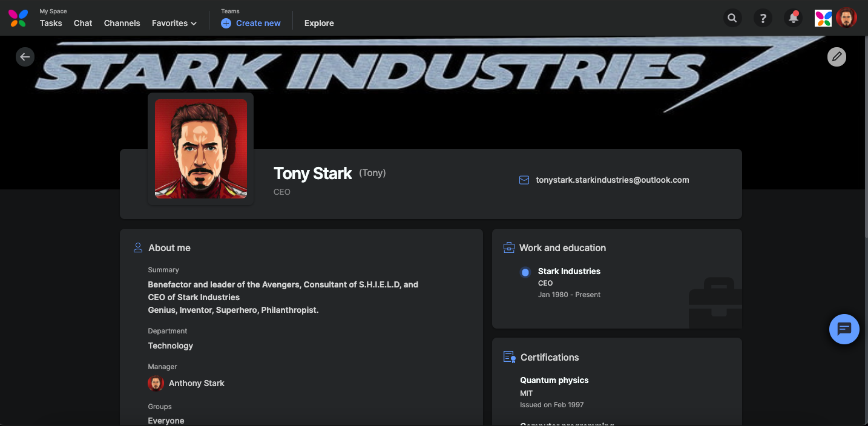
Task: Click the envelope email icon
Action: (524, 180)
